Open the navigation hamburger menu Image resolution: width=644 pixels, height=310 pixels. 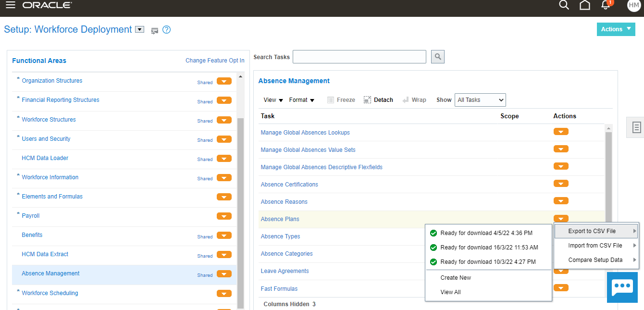tap(10, 5)
